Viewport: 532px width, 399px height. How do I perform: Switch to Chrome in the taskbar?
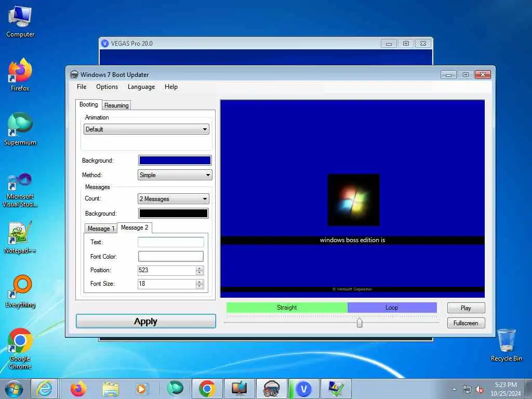(207, 389)
